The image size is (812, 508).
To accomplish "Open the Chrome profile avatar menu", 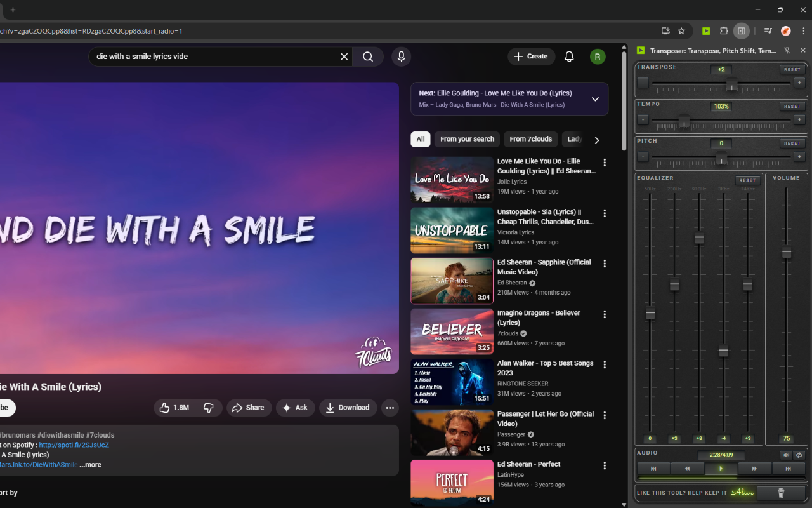I will [x=785, y=30].
